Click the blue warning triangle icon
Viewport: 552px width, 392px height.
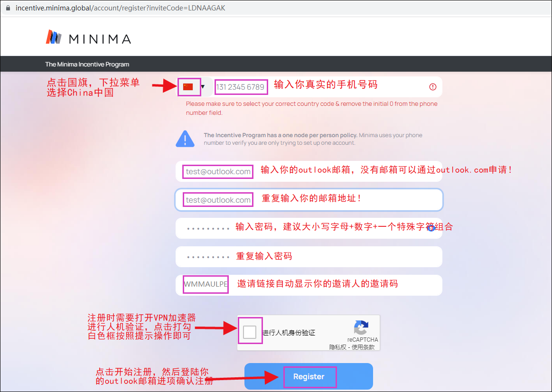click(x=185, y=139)
